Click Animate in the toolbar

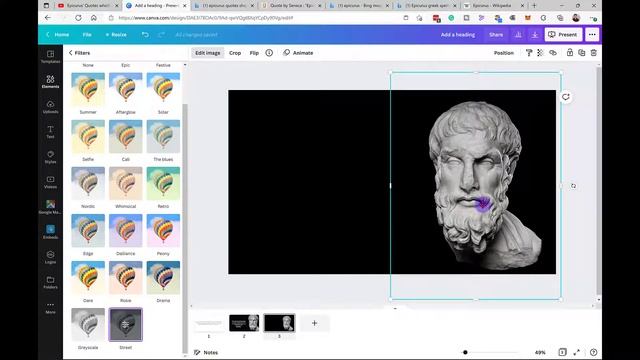click(x=298, y=53)
